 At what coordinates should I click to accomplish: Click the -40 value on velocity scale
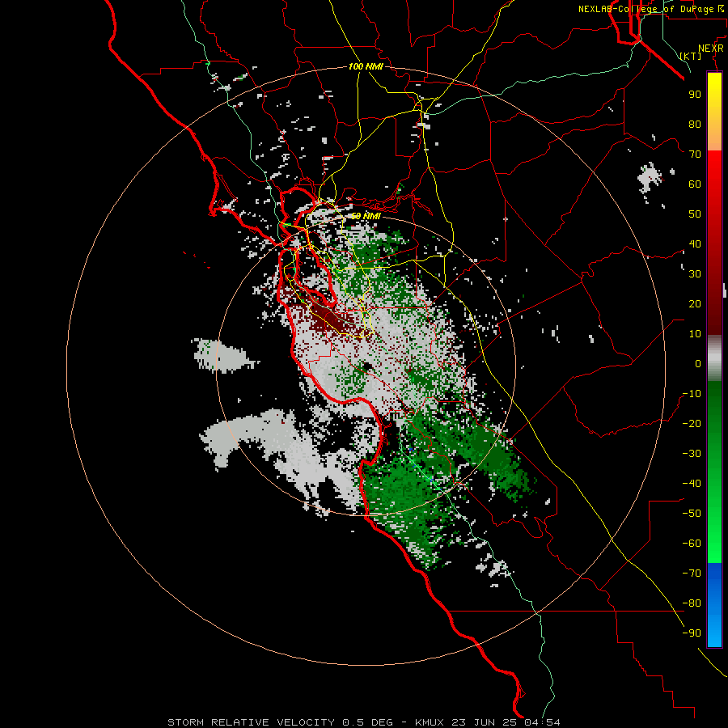tap(692, 484)
